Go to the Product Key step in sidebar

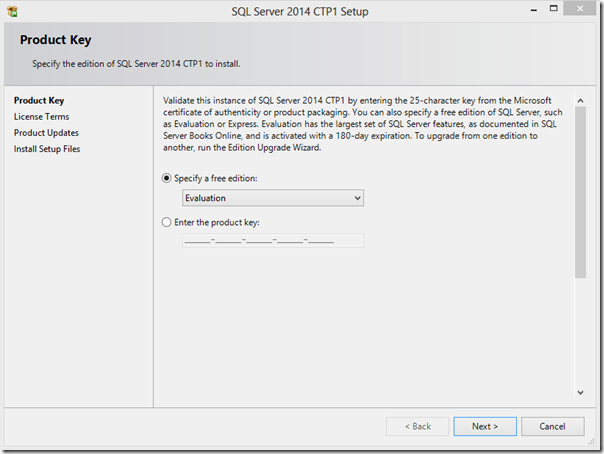coord(39,101)
